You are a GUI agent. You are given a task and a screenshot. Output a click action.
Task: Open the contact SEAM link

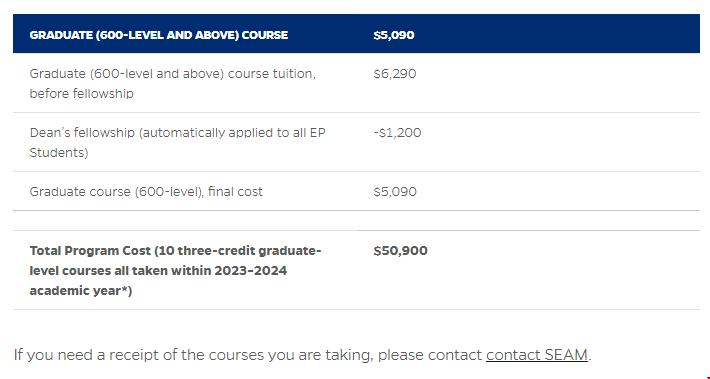[537, 355]
